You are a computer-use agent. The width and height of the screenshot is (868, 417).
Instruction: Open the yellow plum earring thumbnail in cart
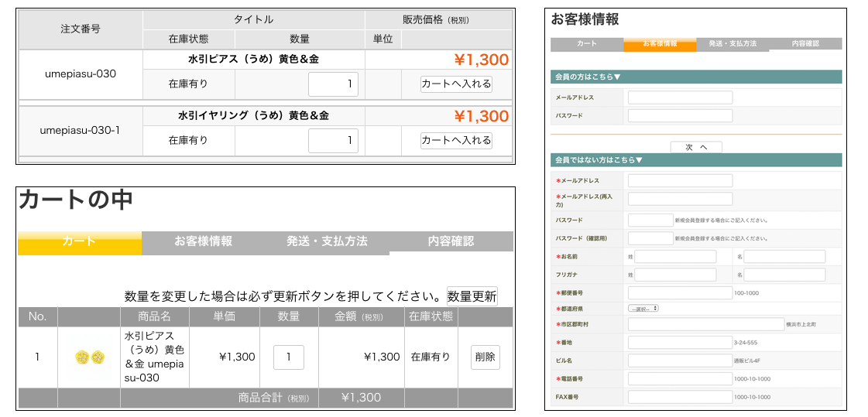(x=89, y=357)
